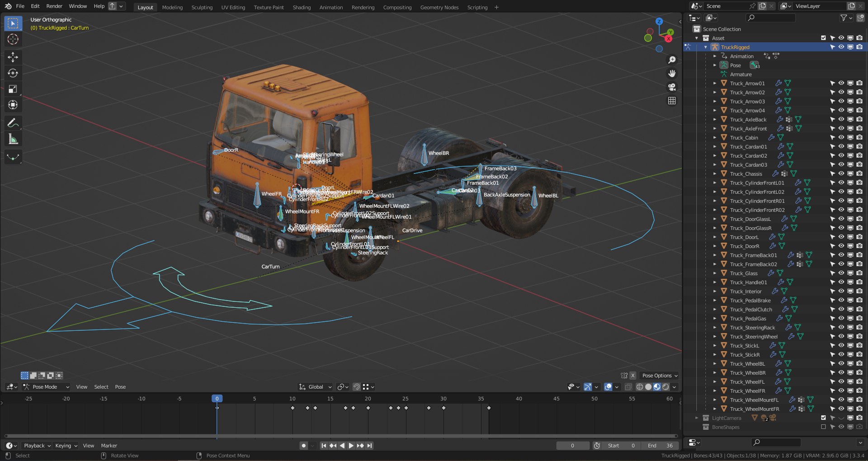Toggle visibility eye for Truck_Glass
Viewport: 868px width, 461px height.
coord(841,273)
